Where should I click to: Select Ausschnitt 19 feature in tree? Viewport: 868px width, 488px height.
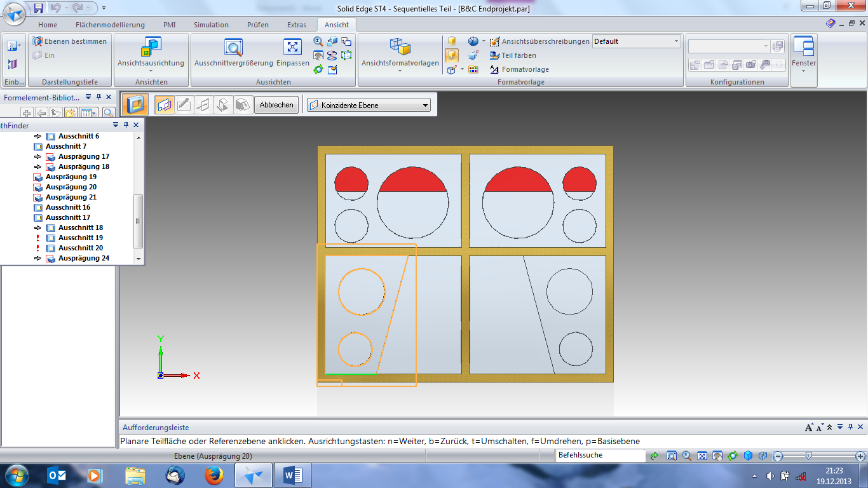coord(80,238)
